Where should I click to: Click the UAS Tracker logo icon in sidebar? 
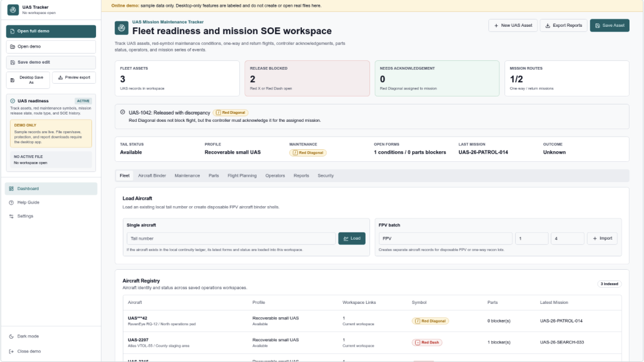point(13,9)
